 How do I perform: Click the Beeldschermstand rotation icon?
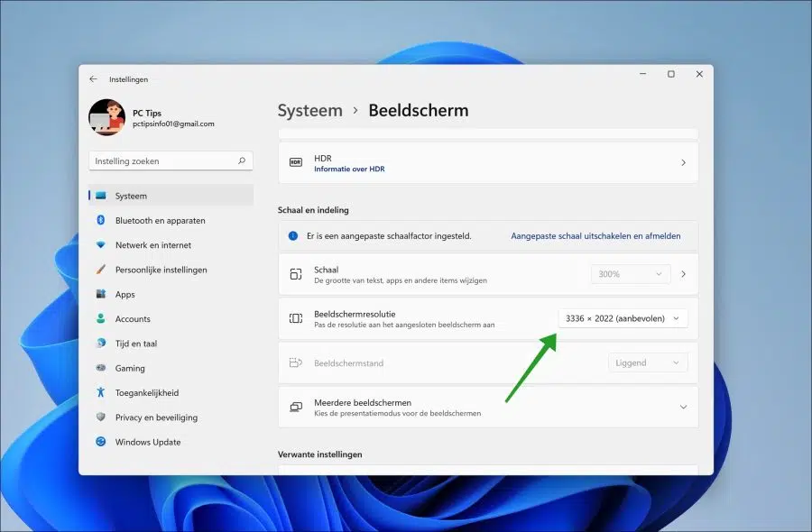pyautogui.click(x=296, y=362)
